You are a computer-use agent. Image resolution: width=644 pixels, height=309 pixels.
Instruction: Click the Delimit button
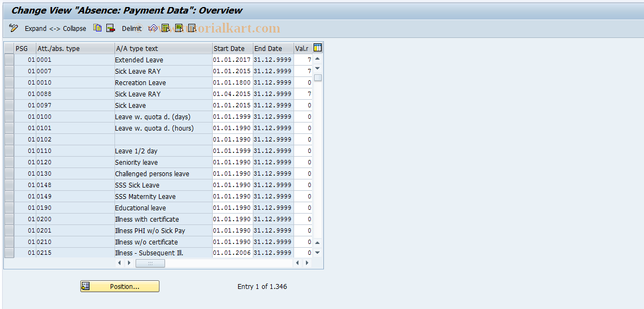[131, 28]
